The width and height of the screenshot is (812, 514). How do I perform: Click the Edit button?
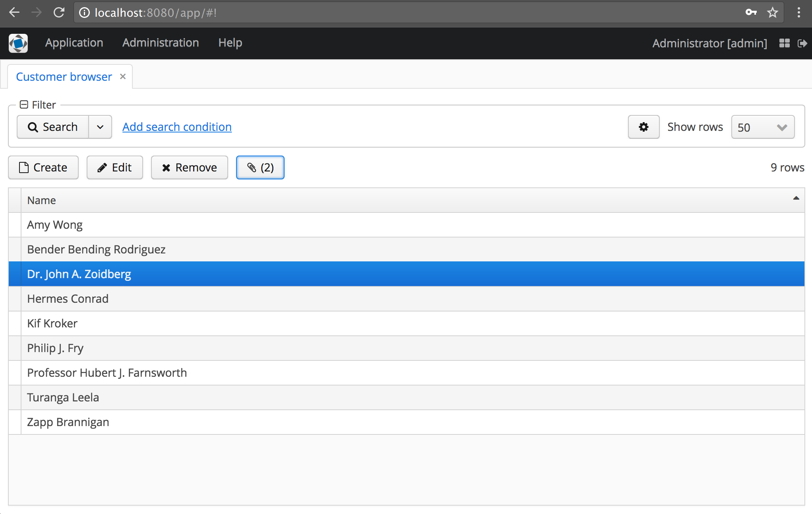tap(115, 167)
